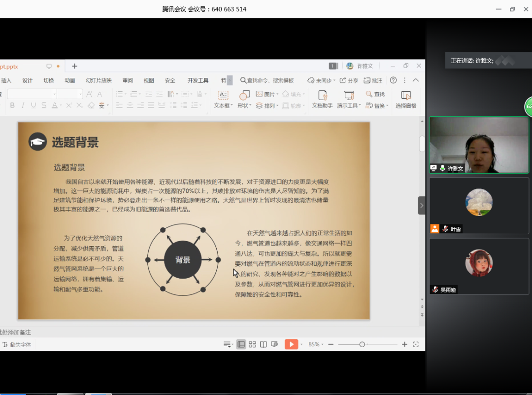Click the 形状 shapes icon
Image resolution: width=532 pixels, height=395 pixels.
pos(244,96)
